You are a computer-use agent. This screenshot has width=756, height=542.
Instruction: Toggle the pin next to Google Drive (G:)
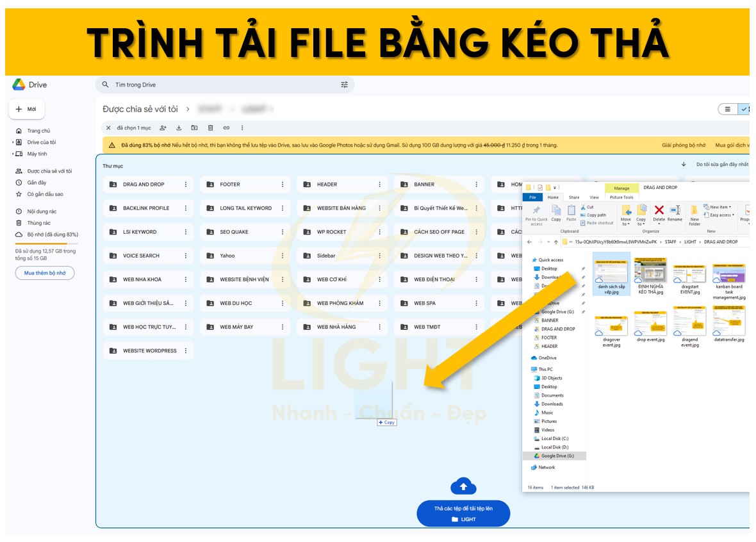point(583,312)
